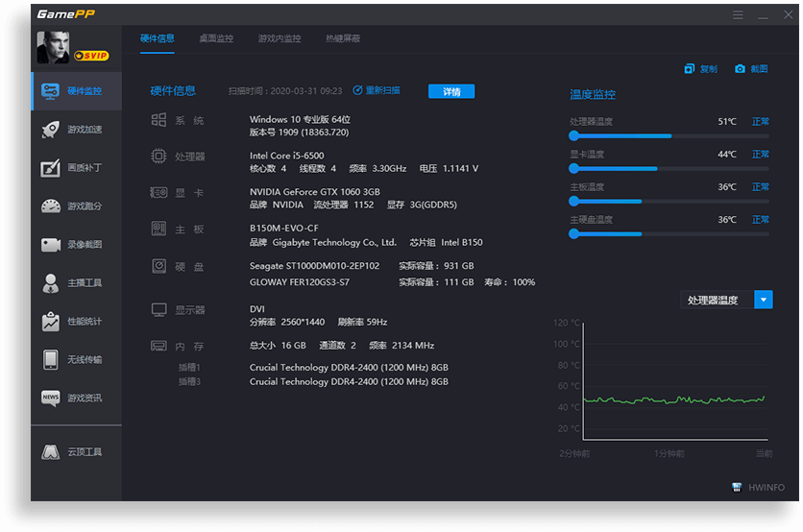Open 游戏资讯 NEWS icon in sidebar
The image size is (803, 532).
(50, 398)
